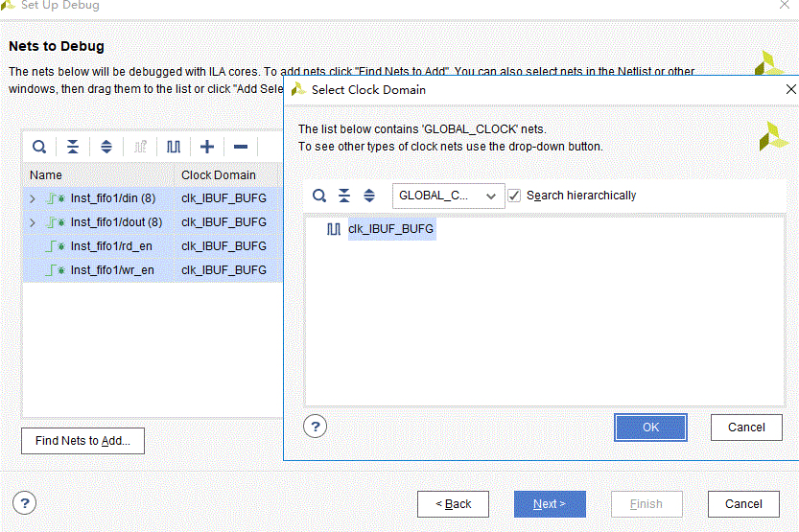The width and height of the screenshot is (799, 532).
Task: Click debug net icon of Inst_fifo1/dout
Action: [x=56, y=222]
